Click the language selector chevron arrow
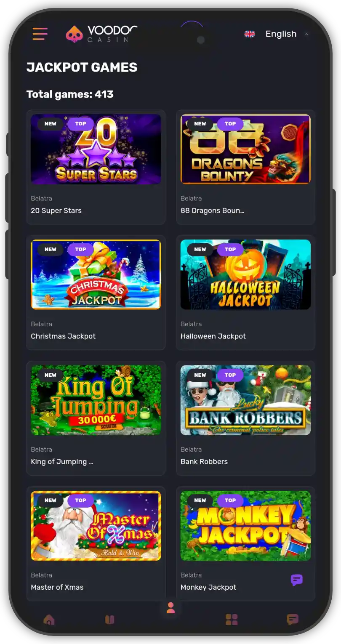The height and width of the screenshot is (644, 341). tap(306, 34)
